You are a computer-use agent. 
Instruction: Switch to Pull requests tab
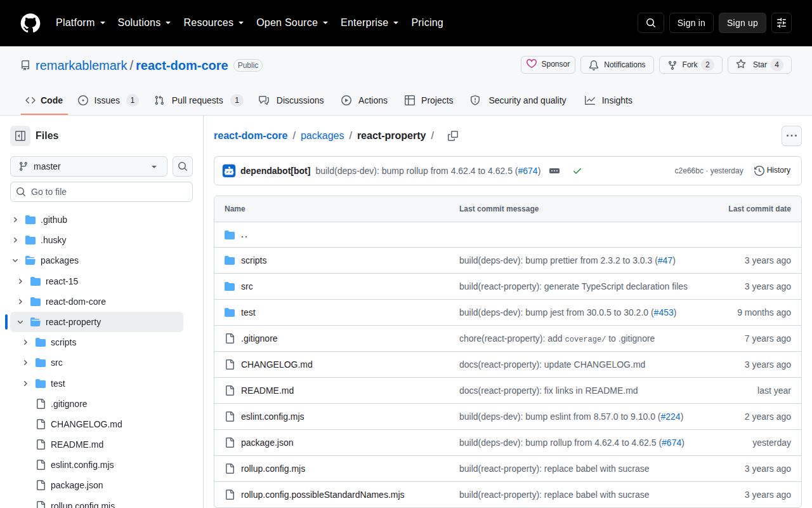(x=199, y=100)
